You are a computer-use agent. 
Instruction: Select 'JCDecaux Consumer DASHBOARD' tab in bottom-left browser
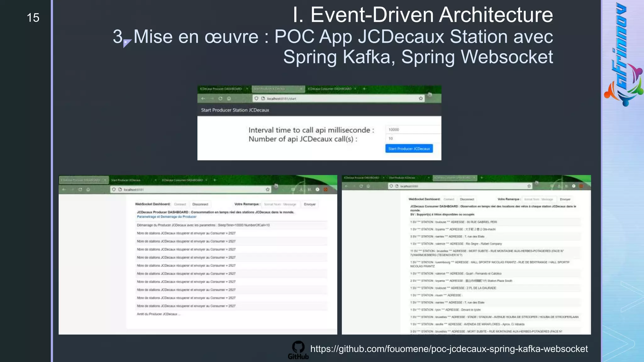tap(185, 180)
